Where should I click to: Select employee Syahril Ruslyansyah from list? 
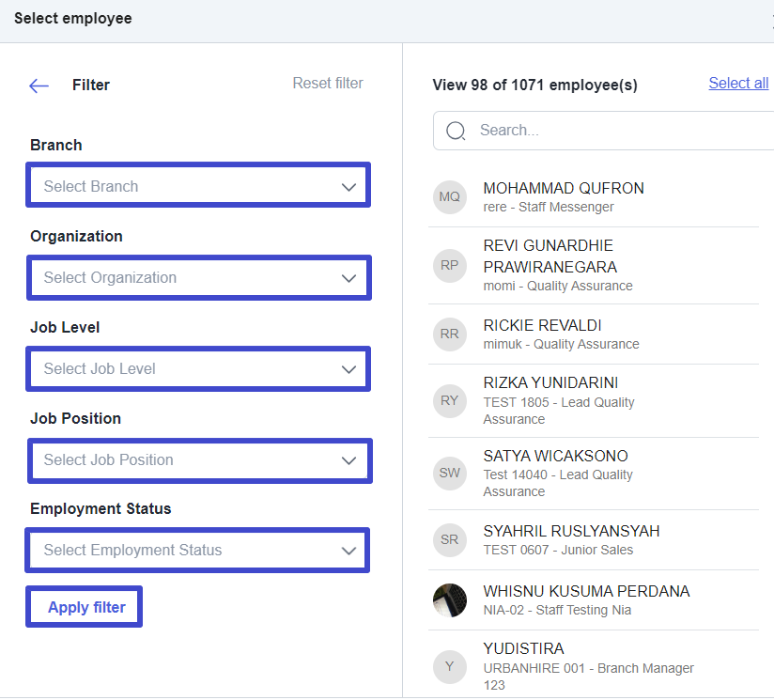[571, 532]
